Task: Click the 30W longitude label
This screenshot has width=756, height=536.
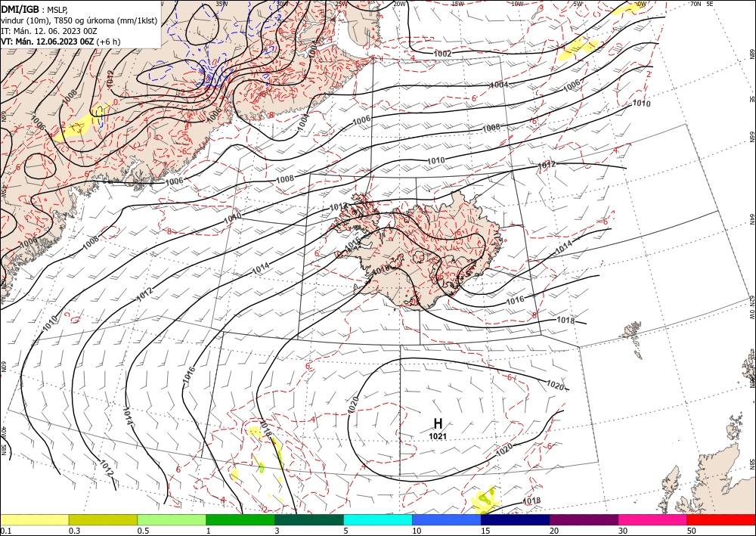Action: [x=282, y=4]
